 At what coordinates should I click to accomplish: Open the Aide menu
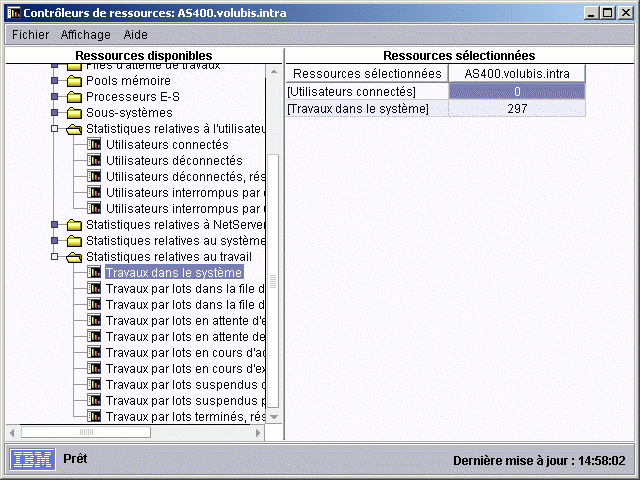point(136,35)
